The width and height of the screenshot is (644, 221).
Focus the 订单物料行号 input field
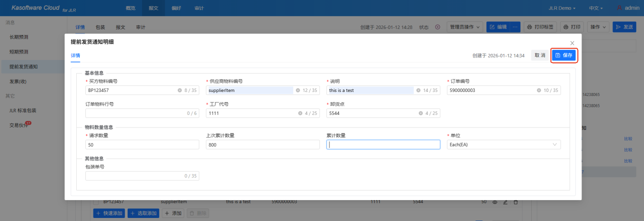coord(135,113)
